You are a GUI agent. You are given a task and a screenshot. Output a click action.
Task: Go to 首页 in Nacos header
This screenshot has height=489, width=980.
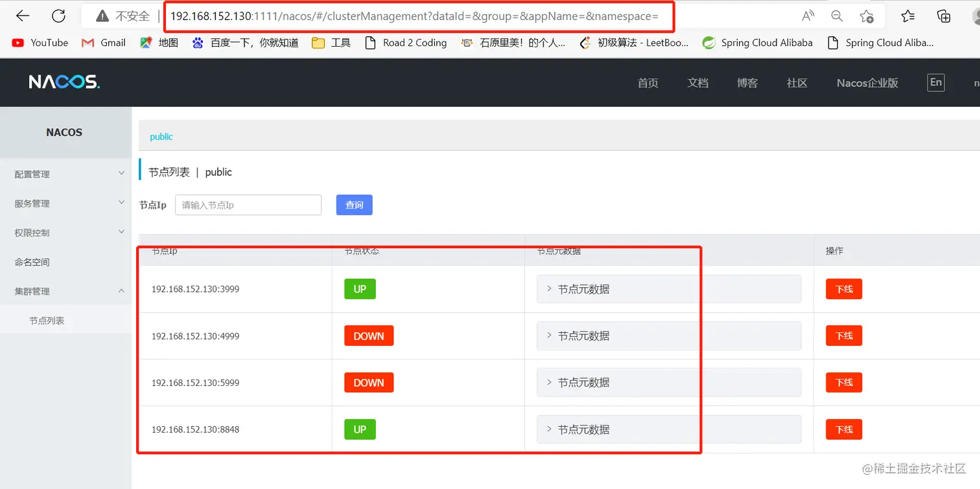coord(648,83)
